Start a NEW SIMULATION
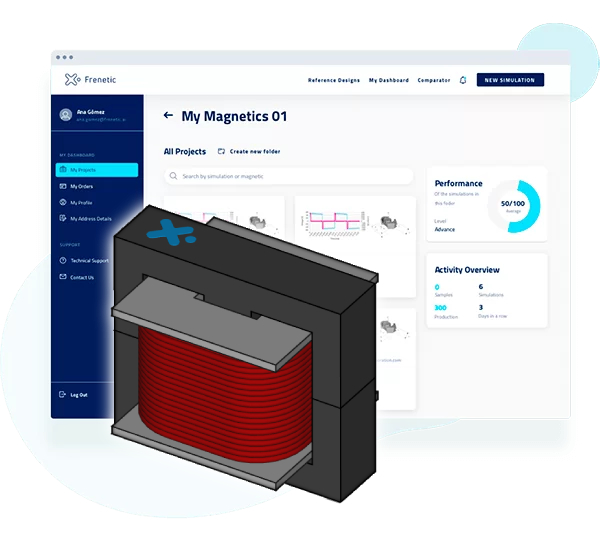Image resolution: width=600 pixels, height=541 pixels. tap(510, 80)
